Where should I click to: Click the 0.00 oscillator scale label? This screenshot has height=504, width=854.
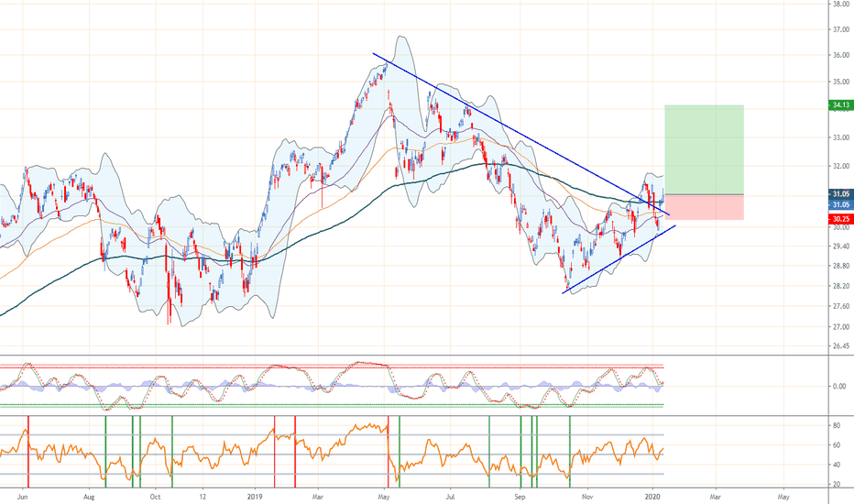(839, 387)
